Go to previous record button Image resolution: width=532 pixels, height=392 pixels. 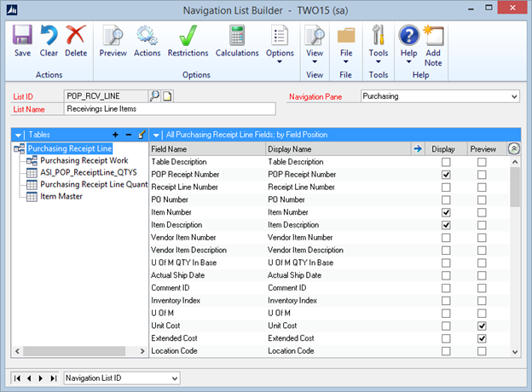pos(29,378)
